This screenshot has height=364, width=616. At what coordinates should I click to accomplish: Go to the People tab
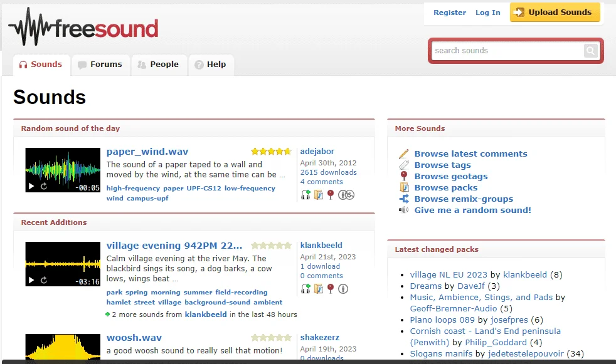pos(159,65)
